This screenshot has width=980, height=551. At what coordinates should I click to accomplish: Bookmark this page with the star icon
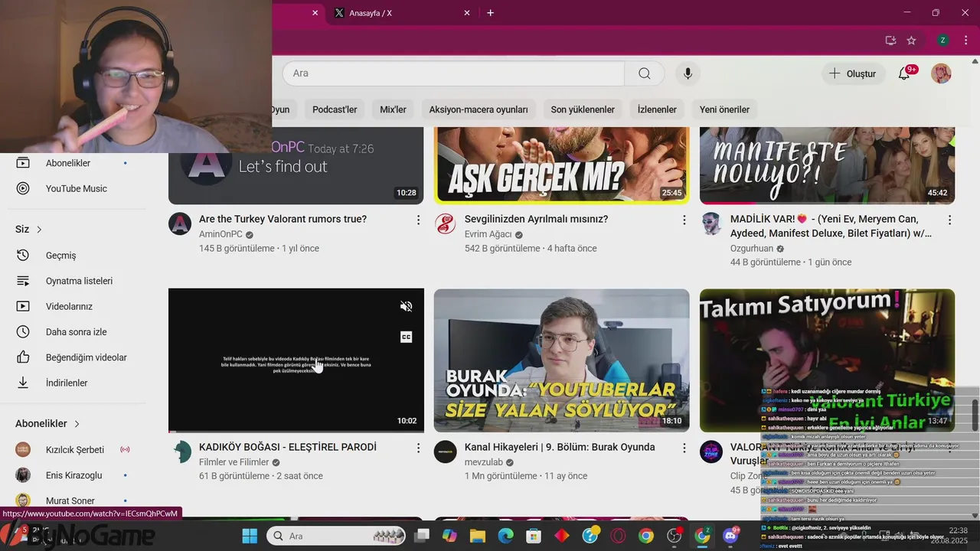(x=911, y=41)
